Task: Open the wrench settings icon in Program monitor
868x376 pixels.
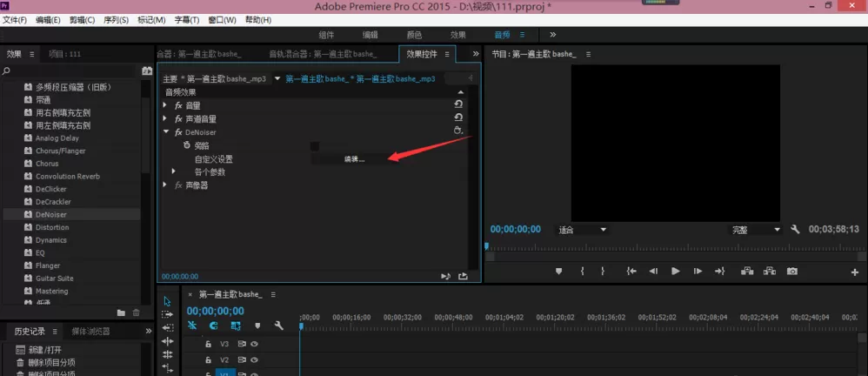Action: click(x=795, y=229)
